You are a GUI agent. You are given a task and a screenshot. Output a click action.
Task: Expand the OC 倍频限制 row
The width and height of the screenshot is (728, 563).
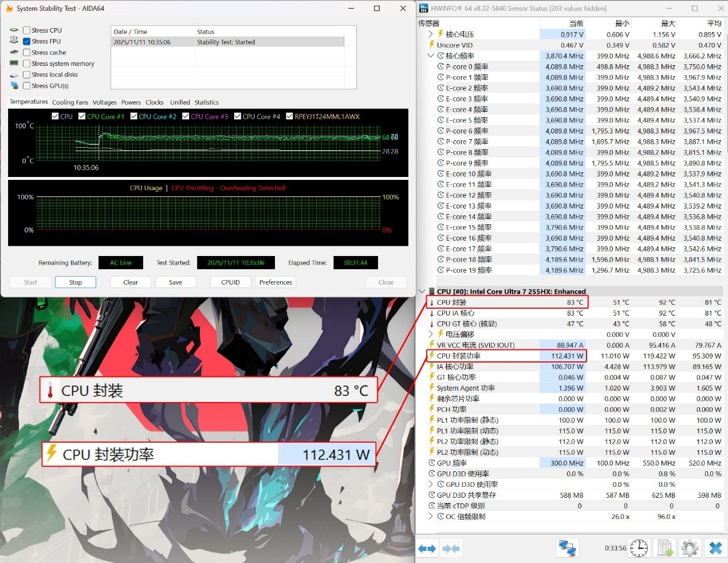[x=431, y=517]
